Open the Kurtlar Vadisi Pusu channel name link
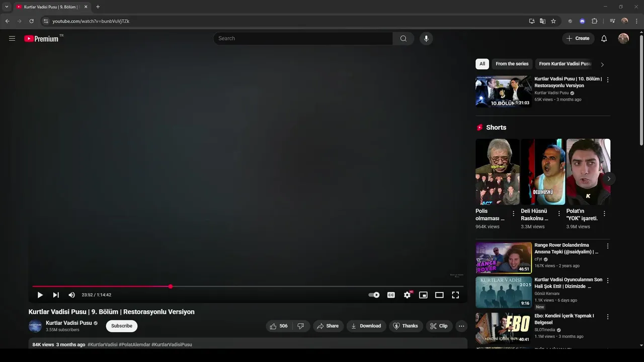The width and height of the screenshot is (644, 362). 69,323
